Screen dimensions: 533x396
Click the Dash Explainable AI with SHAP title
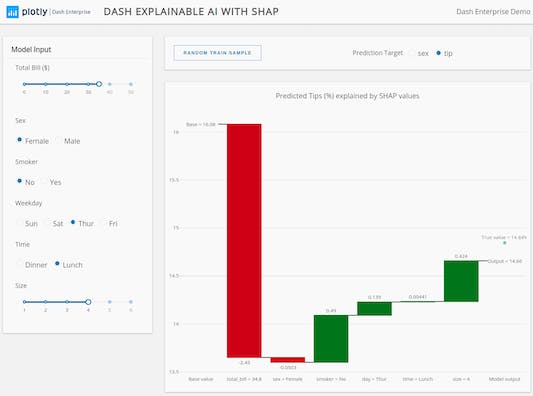191,12
